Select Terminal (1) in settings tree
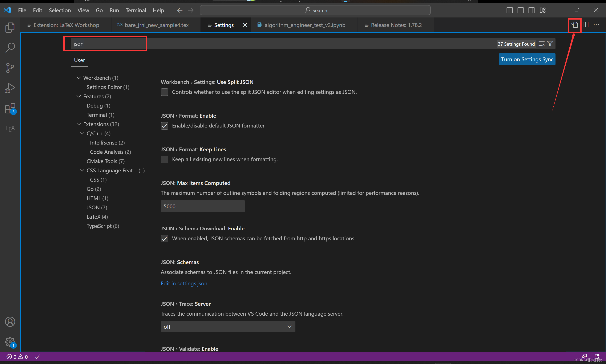Viewport: 606px width, 364px height. point(100,115)
